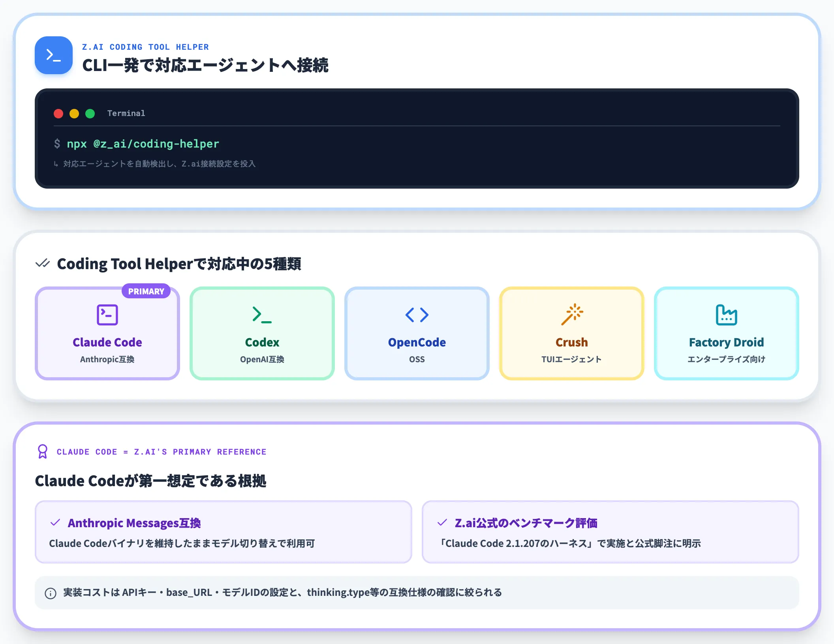Click the Factory Droid factory icon
This screenshot has height=644, width=834.
[x=727, y=315]
